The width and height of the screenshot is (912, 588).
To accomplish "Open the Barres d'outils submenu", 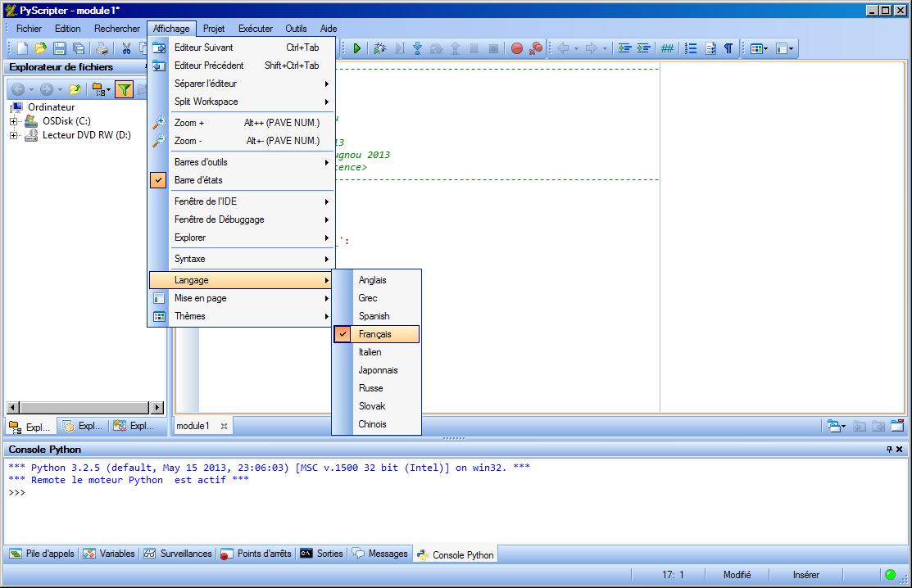I will click(x=242, y=162).
